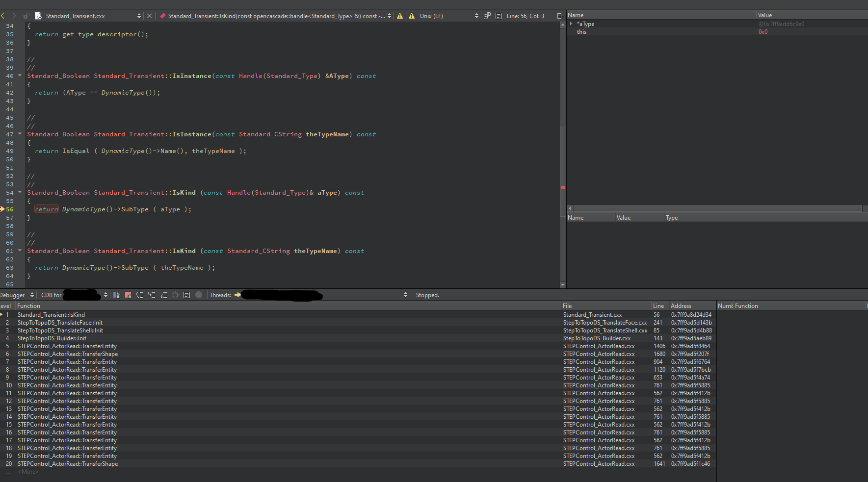Click the locals panel horizontal scrollbar
The height and width of the screenshot is (482, 868).
[717, 208]
